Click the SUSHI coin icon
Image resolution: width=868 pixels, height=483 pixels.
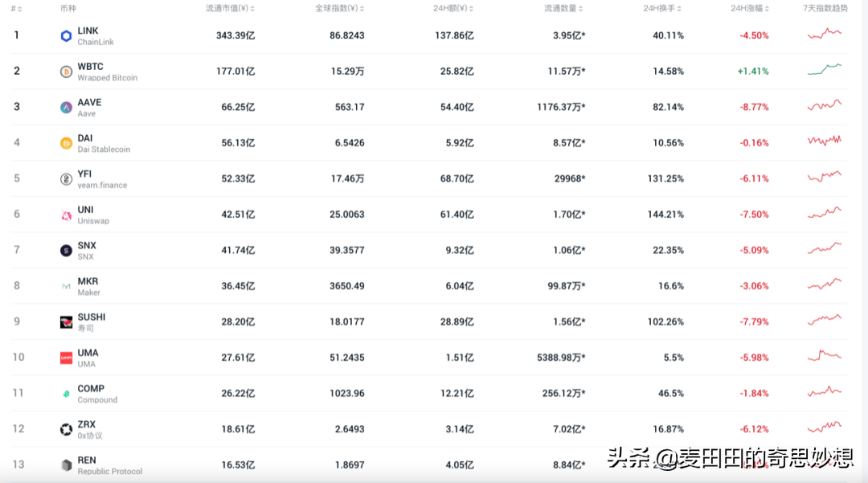(x=66, y=322)
